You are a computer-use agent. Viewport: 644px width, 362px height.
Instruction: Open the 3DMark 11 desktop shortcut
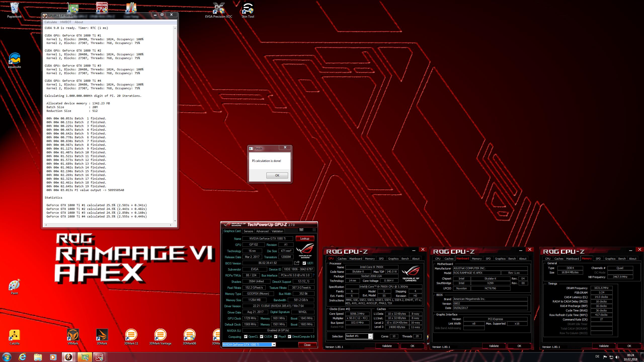tap(131, 337)
